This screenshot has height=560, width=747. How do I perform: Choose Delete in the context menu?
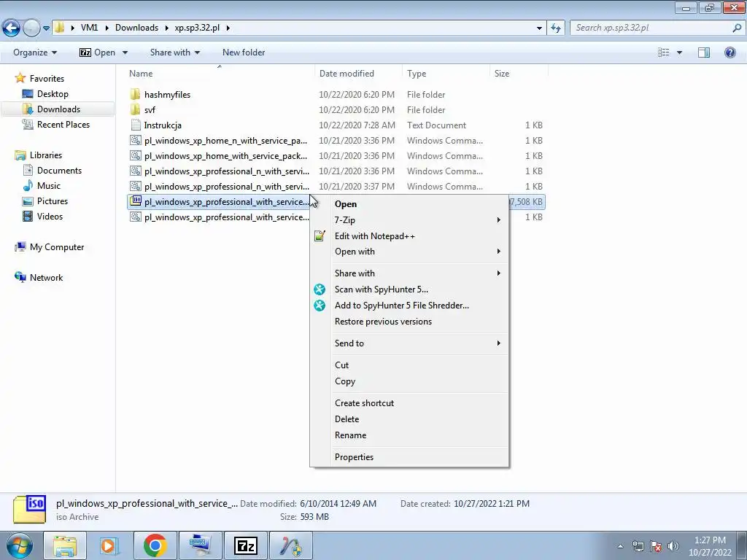(x=409, y=419)
